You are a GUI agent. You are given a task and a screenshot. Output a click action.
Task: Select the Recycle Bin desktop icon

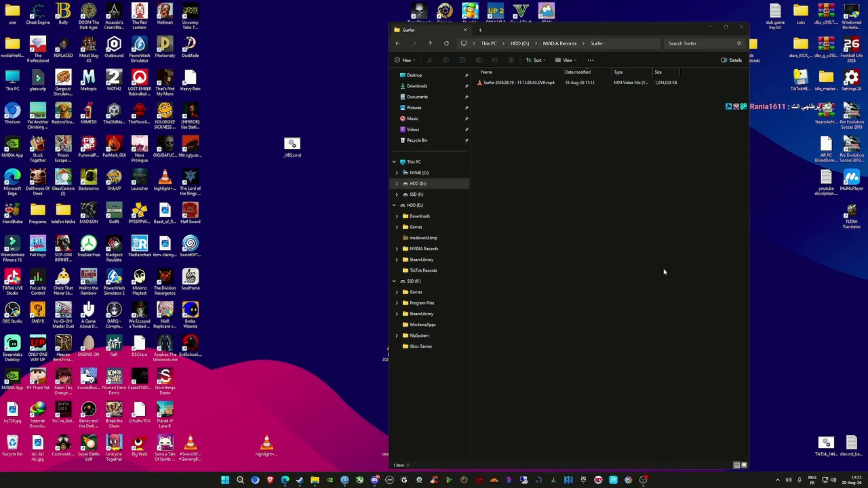(12, 445)
